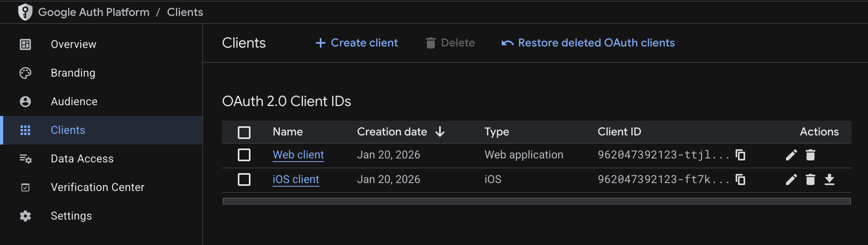Edit the Web client with pencil icon
The image size is (868, 245).
(791, 155)
